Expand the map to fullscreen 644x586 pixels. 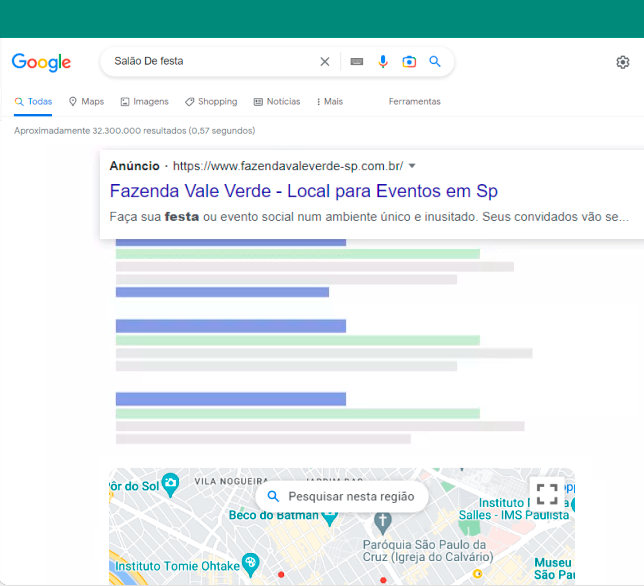[x=547, y=494]
